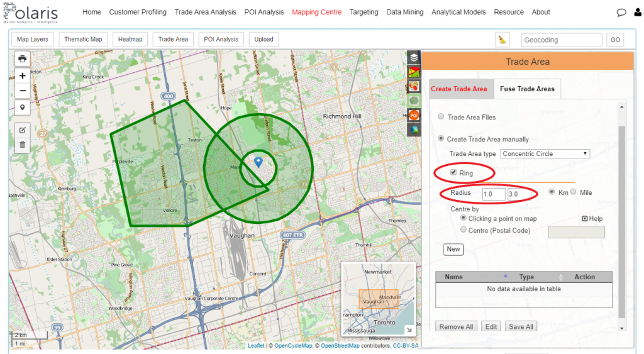Viewport: 644px width, 354px height.
Task: Switch to Fuse Trade Areas tab
Action: [x=527, y=89]
